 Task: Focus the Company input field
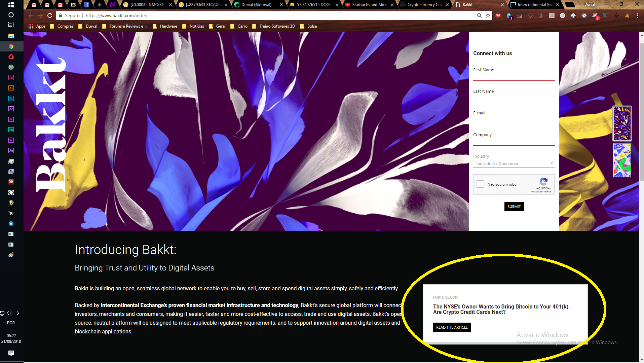coord(514,141)
